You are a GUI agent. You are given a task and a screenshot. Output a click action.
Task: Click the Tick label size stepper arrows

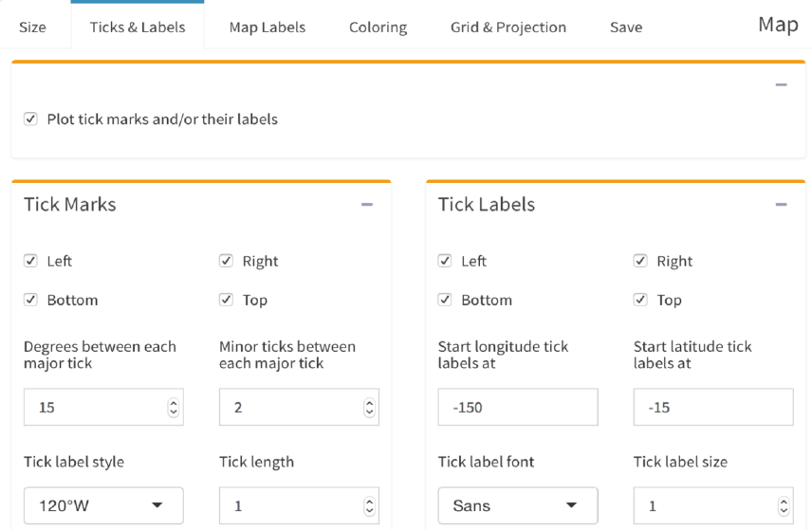pyautogui.click(x=784, y=505)
